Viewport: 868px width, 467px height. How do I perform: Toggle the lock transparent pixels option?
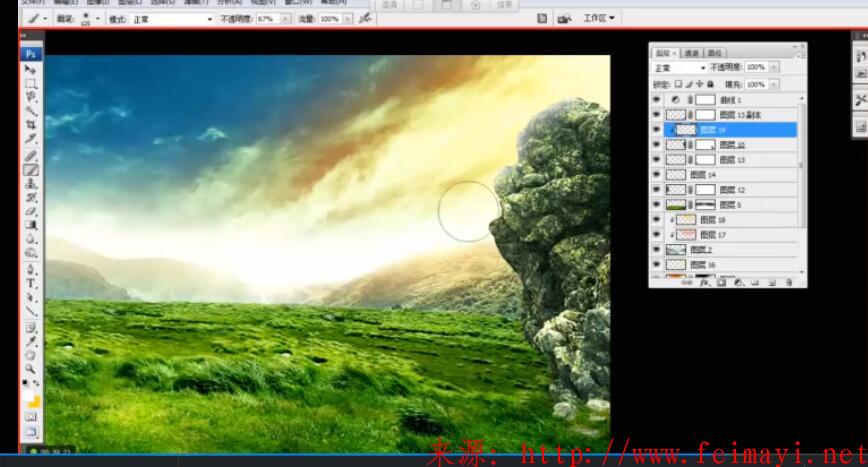[678, 85]
